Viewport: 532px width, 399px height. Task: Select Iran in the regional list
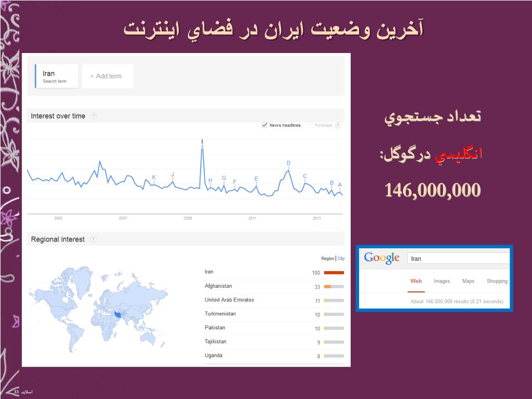click(x=209, y=272)
